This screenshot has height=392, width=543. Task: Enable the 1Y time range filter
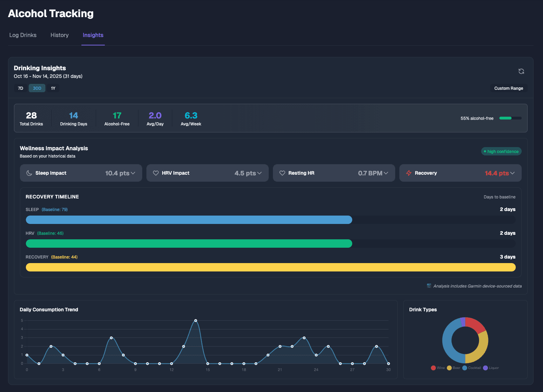[53, 88]
